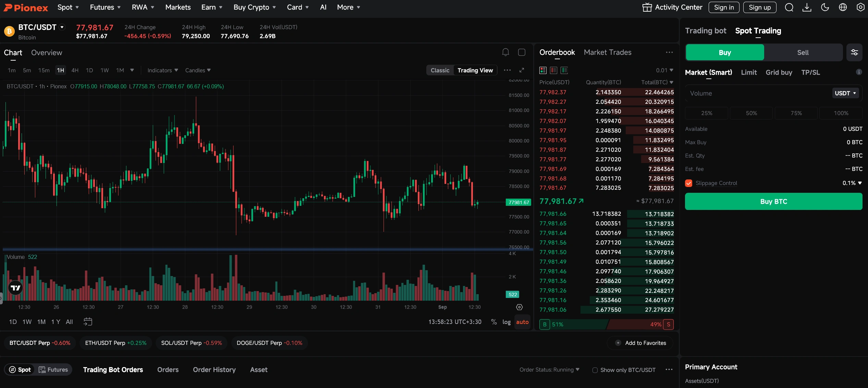The height and width of the screenshot is (388, 868).
Task: Click the app download icon
Action: point(807,7)
